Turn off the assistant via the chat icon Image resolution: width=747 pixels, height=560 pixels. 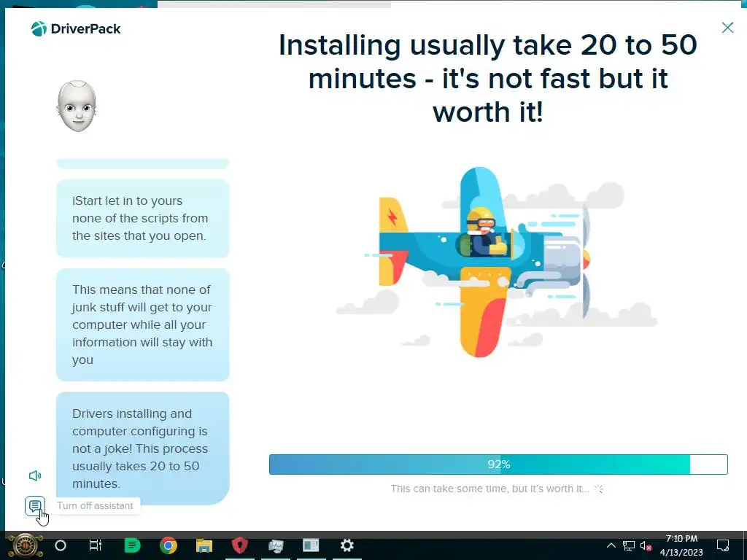click(x=35, y=506)
